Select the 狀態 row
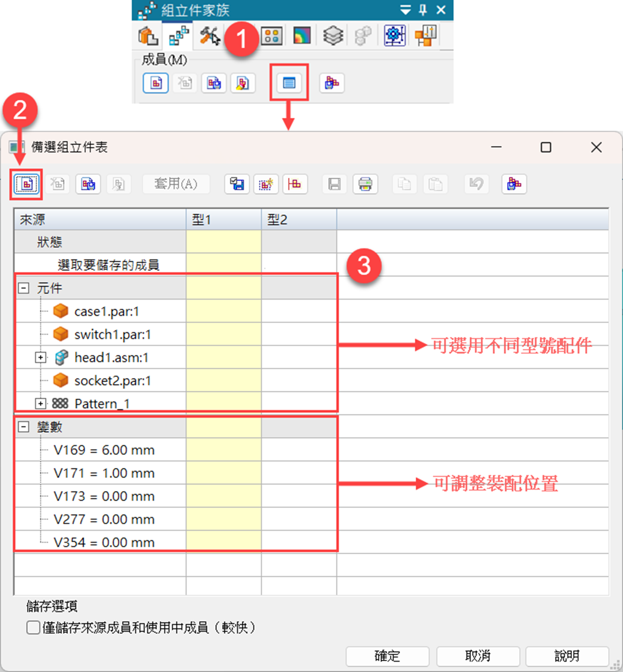Viewport: 623px width, 672px height. point(100,242)
